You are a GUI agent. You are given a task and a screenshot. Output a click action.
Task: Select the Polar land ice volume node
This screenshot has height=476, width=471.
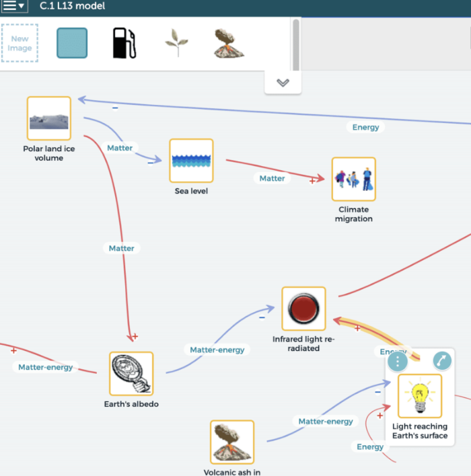pos(48,118)
